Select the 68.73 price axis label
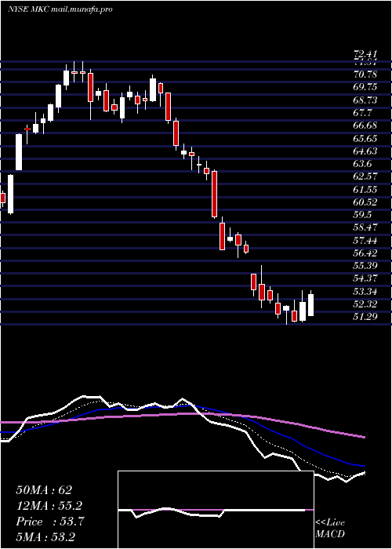The image size is (392, 549). [365, 100]
